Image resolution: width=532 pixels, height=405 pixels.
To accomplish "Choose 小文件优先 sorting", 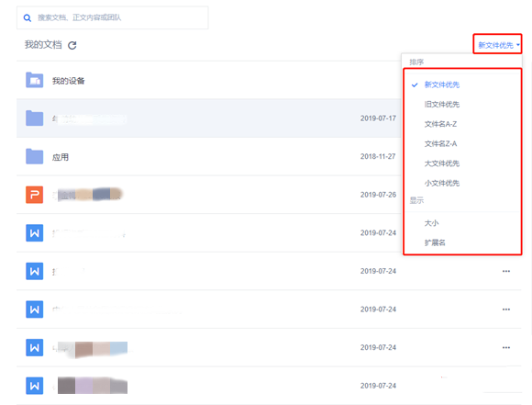I will coord(442,183).
